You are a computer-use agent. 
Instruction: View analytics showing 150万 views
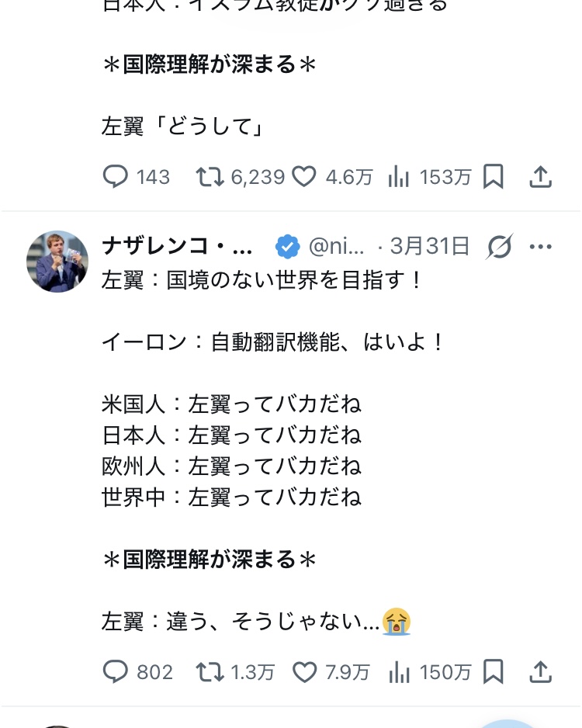click(398, 671)
